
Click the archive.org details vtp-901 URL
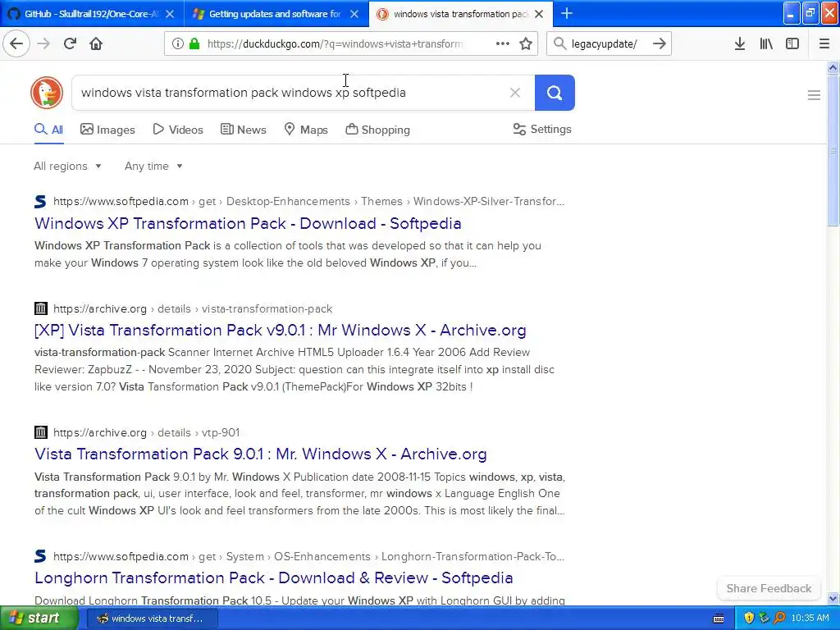[x=146, y=432]
